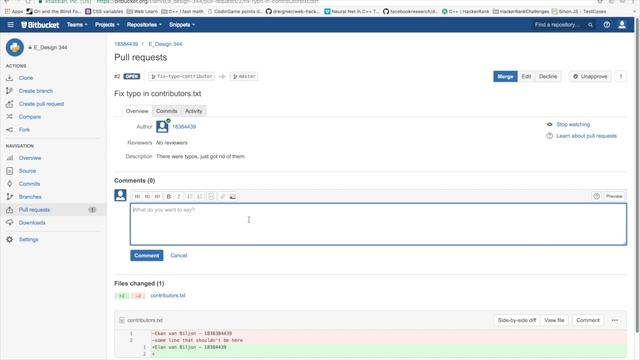Insert a numbered list in the comment
The image size is (640, 360).
pyautogui.click(x=200, y=196)
